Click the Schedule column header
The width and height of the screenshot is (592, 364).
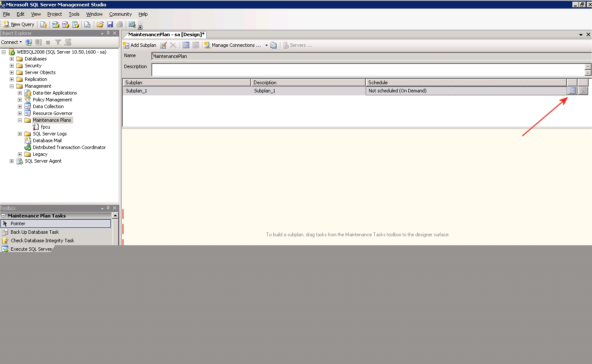466,83
